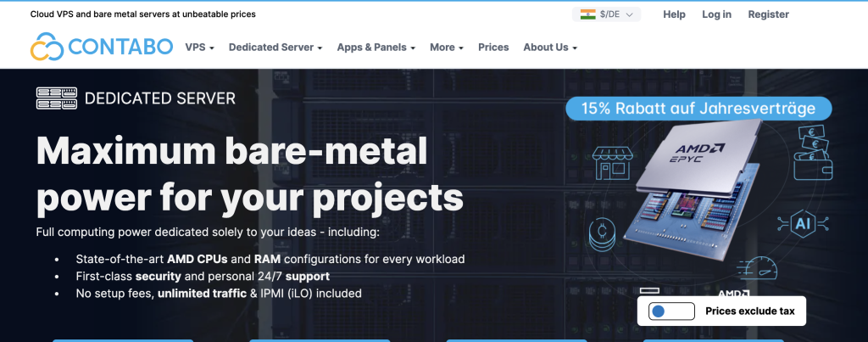
Task: Click the server rack icon beside Dedicated Server
Action: point(56,98)
